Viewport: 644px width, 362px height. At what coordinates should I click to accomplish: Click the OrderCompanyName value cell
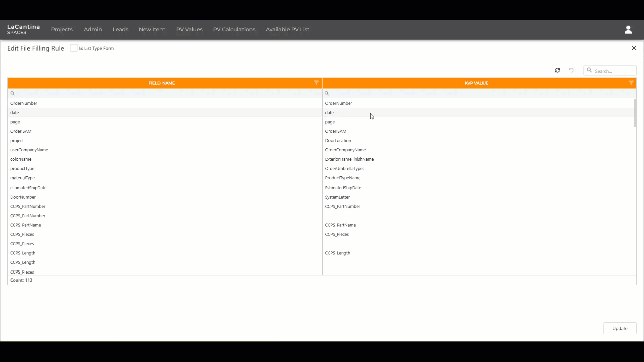pos(479,150)
